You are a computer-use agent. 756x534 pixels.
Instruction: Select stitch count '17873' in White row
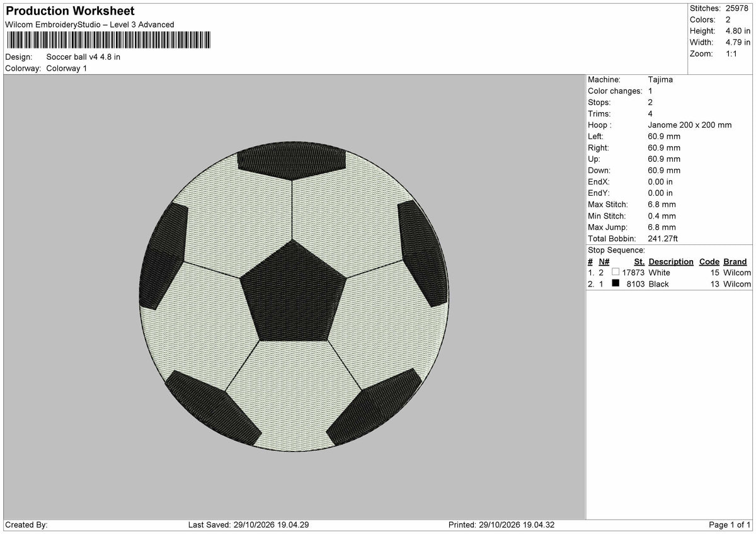[x=633, y=273]
